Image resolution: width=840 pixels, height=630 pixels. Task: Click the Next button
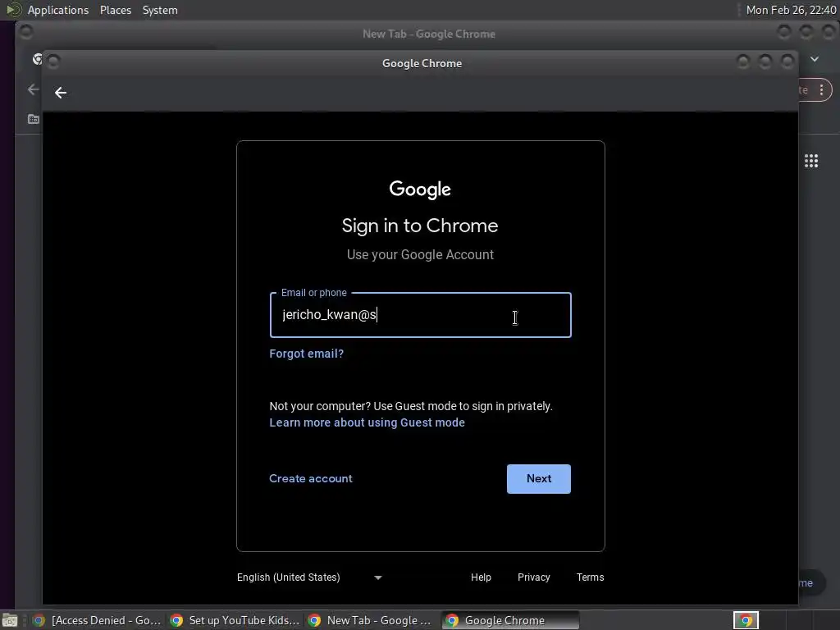point(539,479)
